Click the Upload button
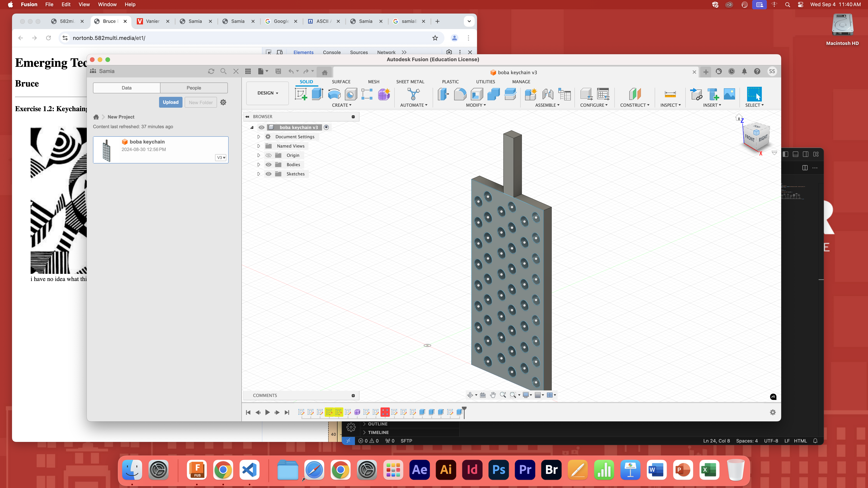Viewport: 868px width, 488px height. (x=170, y=102)
